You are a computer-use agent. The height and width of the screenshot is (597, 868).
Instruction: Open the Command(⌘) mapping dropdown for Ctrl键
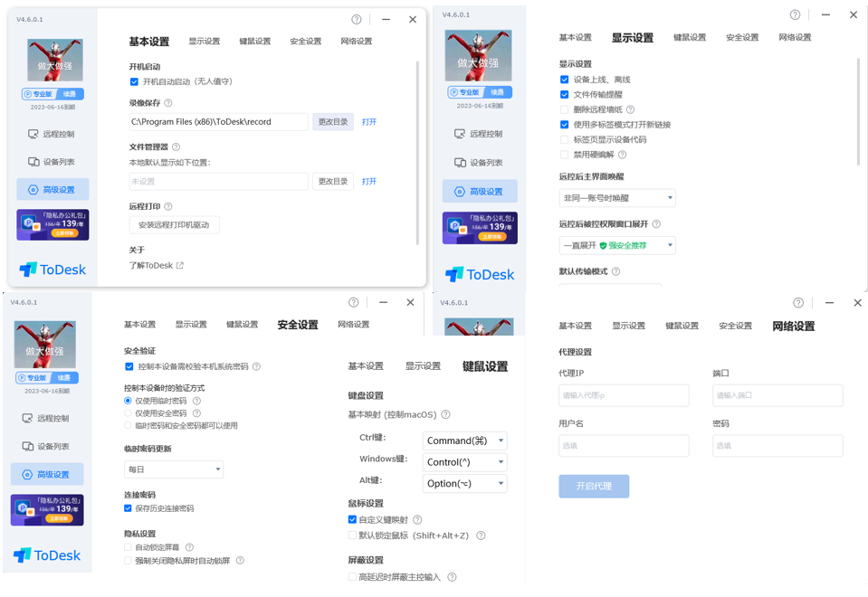point(463,441)
